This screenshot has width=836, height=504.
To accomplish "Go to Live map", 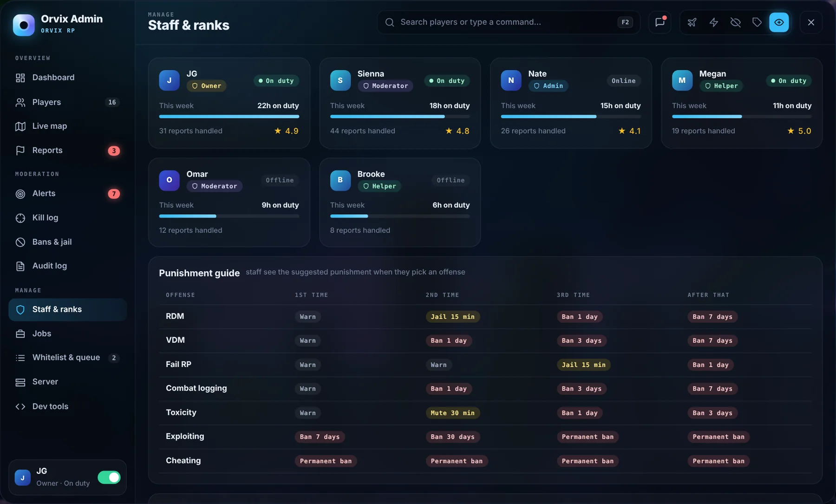I will (x=67, y=126).
